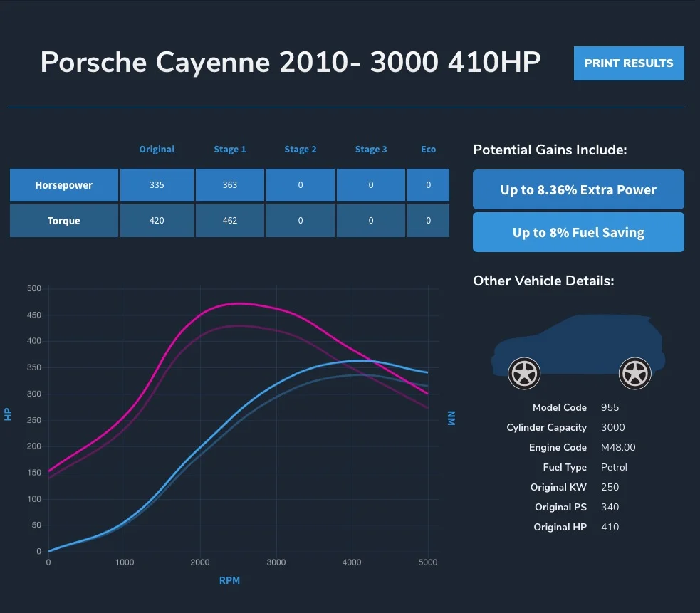Click the Fuel Type value Petrol
Viewport: 700px width, 613px height.
[x=614, y=468]
